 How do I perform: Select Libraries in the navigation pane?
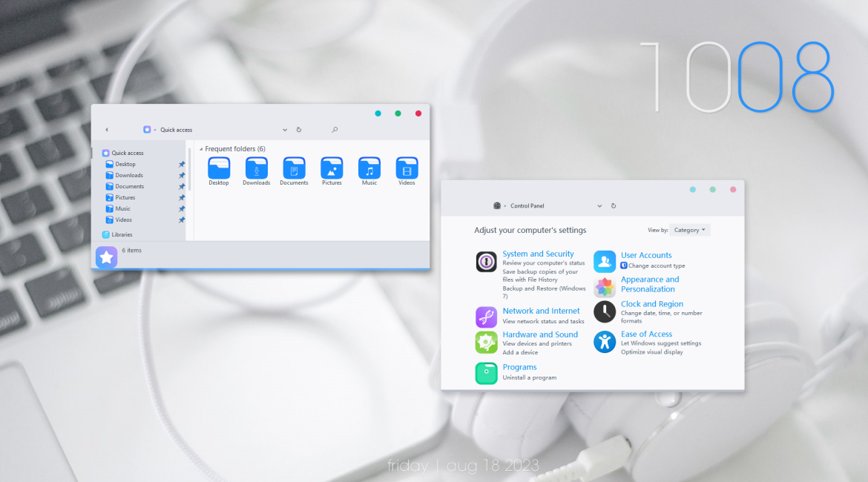[122, 234]
